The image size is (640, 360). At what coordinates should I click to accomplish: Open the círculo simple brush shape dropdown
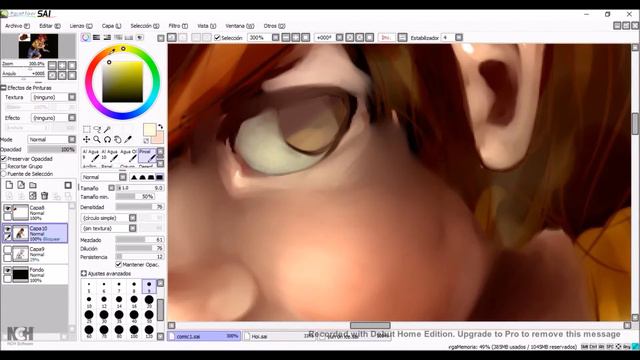click(x=133, y=218)
